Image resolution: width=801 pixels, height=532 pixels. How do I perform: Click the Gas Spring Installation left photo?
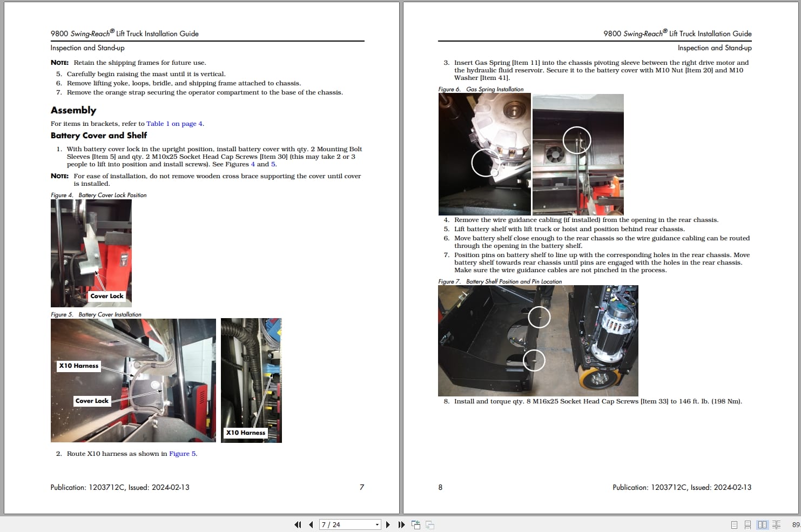click(x=484, y=154)
